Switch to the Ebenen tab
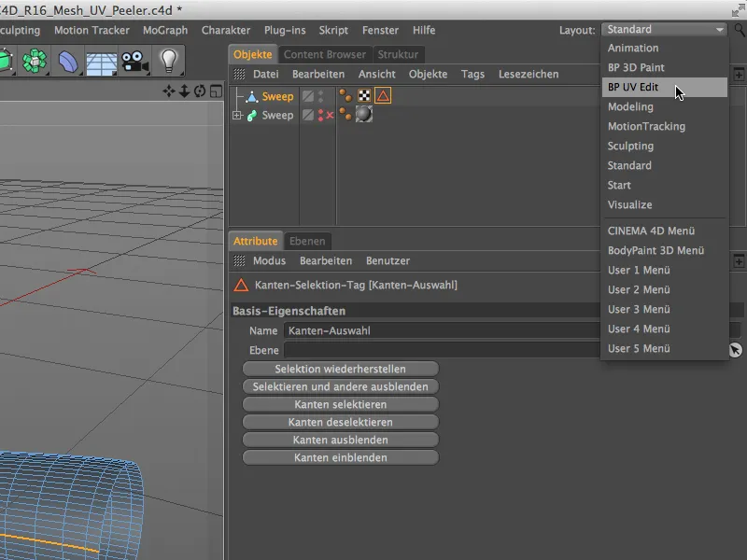 click(307, 241)
